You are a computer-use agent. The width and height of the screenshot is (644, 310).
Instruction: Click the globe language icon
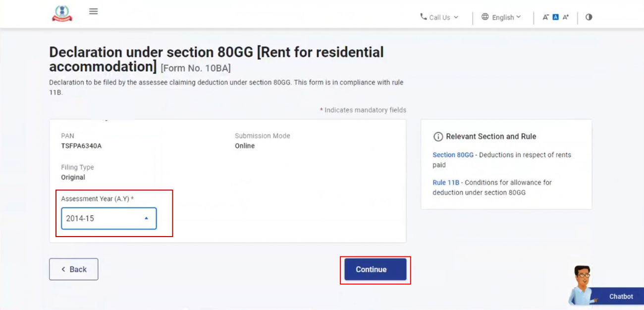484,17
